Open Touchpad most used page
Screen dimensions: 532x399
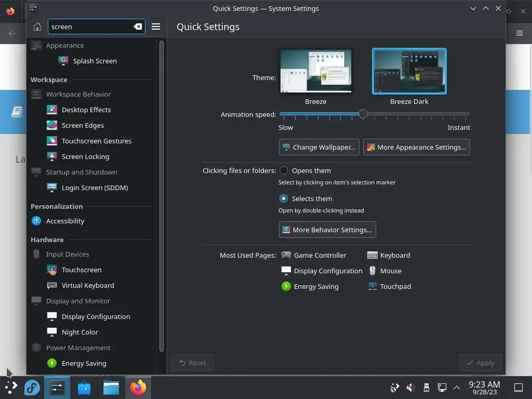click(389, 287)
